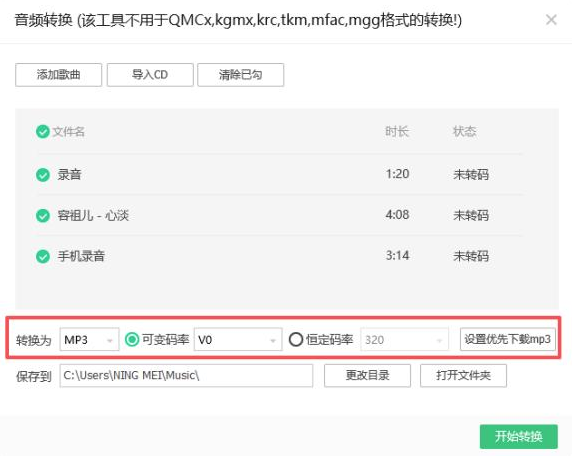The width and height of the screenshot is (572, 456).
Task: Click the 文件名 column header
Action: coord(69,132)
